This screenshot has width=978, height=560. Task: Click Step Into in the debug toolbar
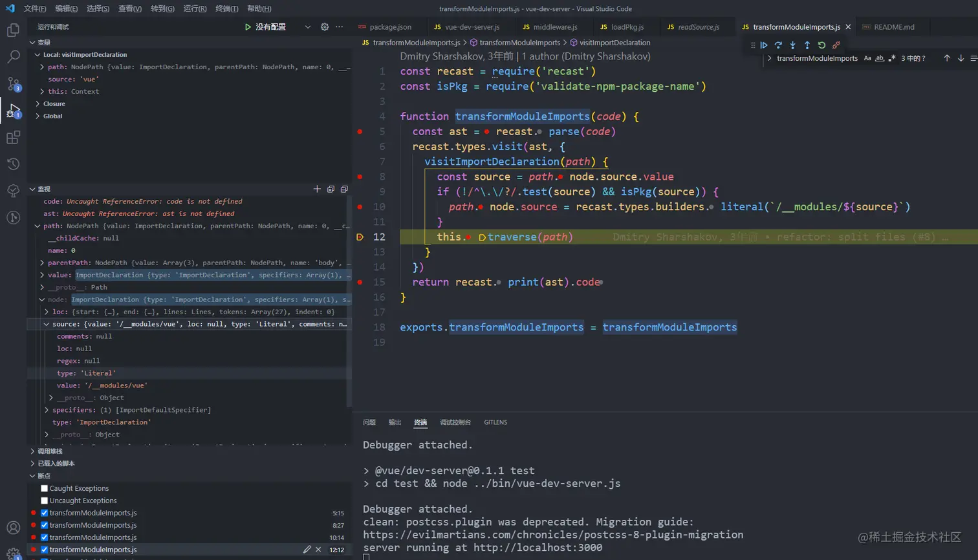792,45
